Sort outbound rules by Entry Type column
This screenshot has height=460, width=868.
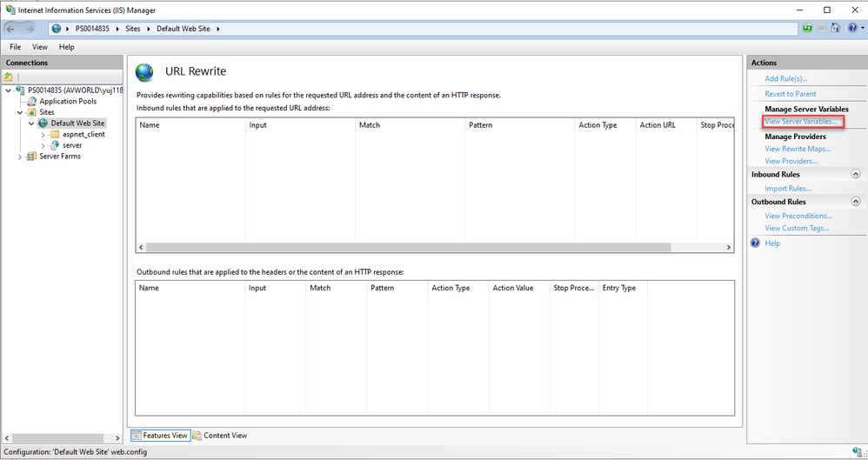(x=623, y=288)
